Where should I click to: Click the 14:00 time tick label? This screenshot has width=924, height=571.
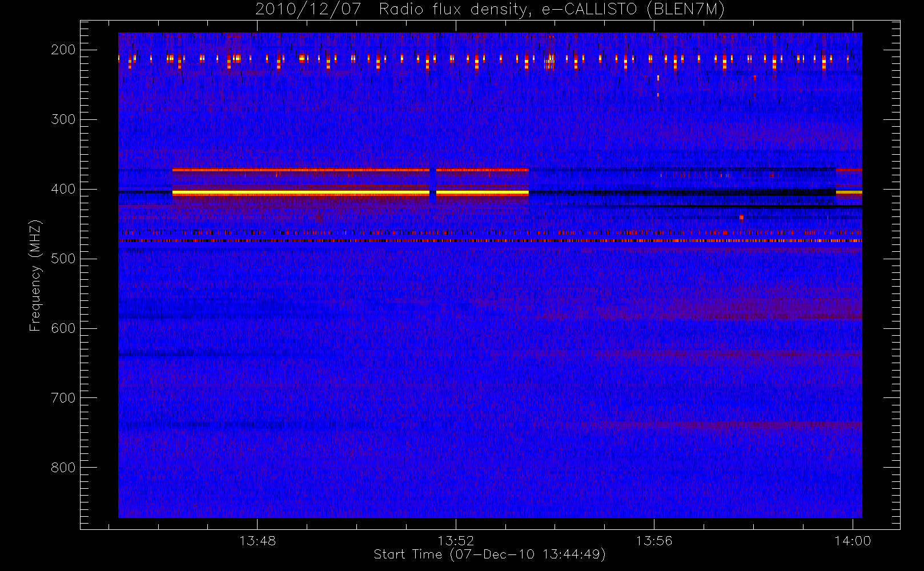click(x=853, y=541)
